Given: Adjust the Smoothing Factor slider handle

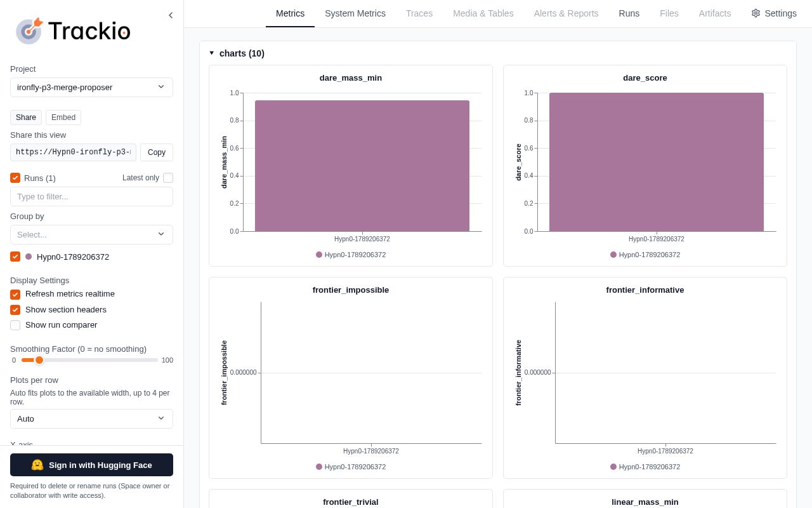Looking at the screenshot, I should coord(39,360).
